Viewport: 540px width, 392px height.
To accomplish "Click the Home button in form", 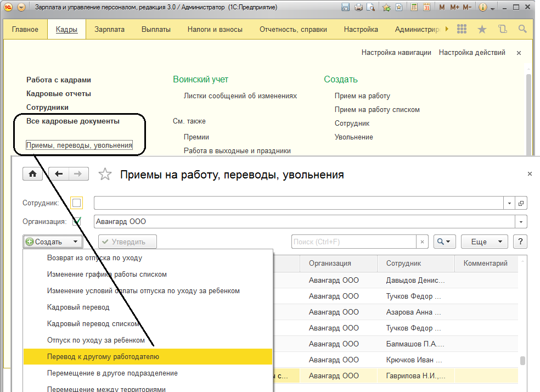I will (32, 174).
